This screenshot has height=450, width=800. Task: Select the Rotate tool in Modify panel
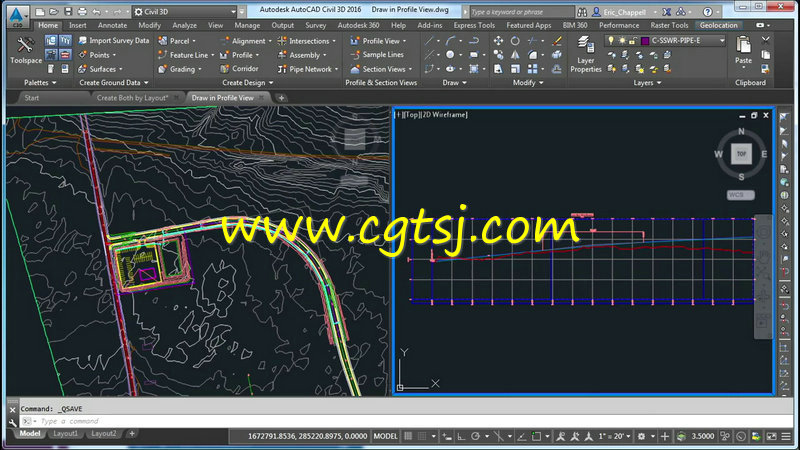(515, 40)
